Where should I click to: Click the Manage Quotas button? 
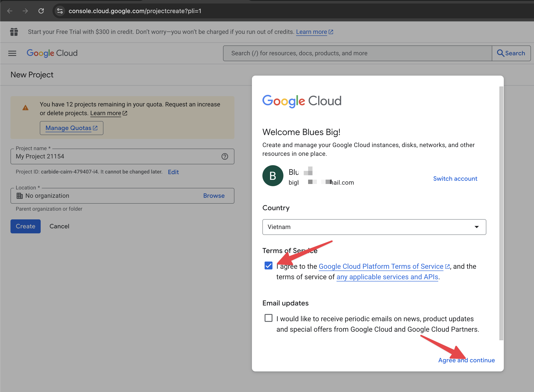tap(71, 128)
